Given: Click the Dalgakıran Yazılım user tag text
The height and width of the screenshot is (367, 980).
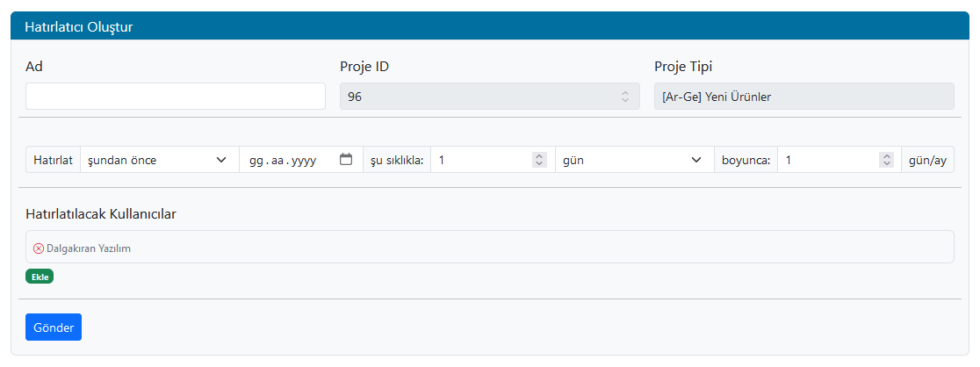Looking at the screenshot, I should point(89,248).
